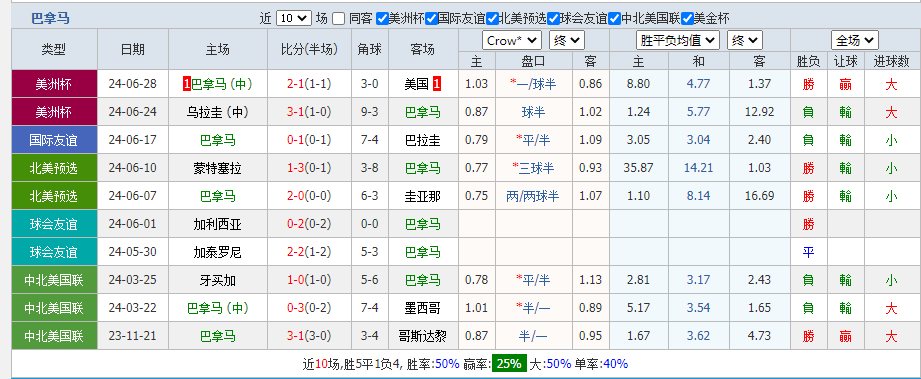The height and width of the screenshot is (379, 921).
Task: Uncheck the 北美预选 filter checkbox
Action: tap(493, 19)
